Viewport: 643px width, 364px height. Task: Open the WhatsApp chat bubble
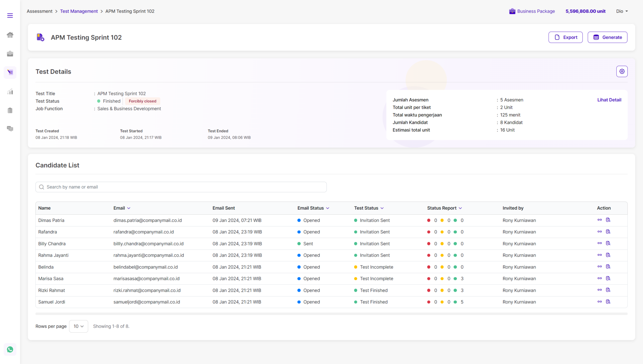click(10, 349)
